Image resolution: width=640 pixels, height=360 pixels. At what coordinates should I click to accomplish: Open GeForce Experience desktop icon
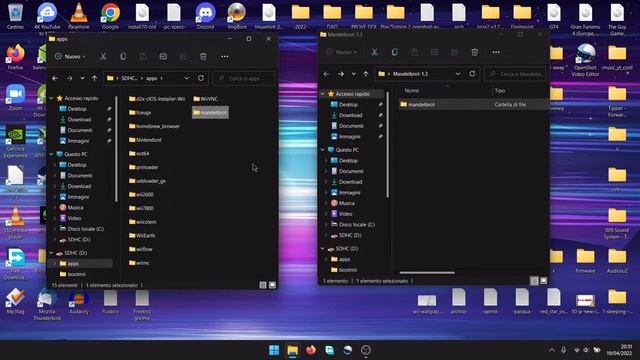pos(16,141)
